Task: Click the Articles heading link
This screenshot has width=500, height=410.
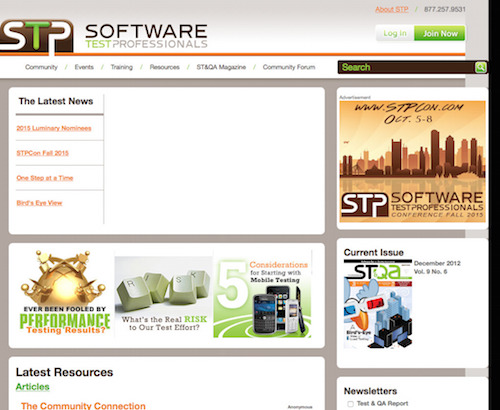Action: pyautogui.click(x=32, y=387)
